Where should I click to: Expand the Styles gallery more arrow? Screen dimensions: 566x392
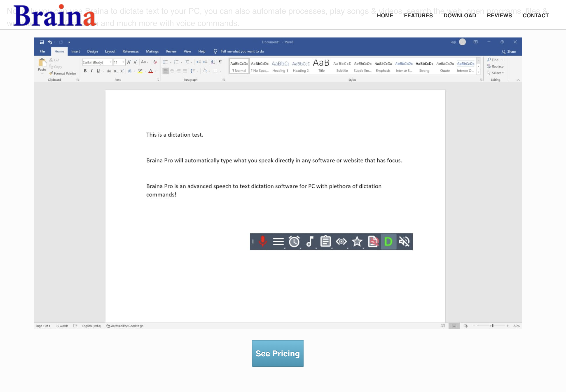(x=478, y=72)
